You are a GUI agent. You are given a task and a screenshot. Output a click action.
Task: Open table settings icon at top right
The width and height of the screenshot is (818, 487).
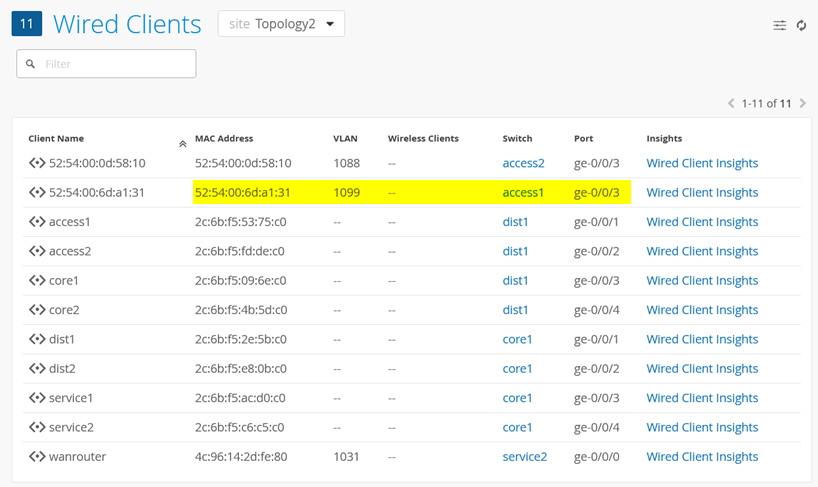tap(779, 25)
